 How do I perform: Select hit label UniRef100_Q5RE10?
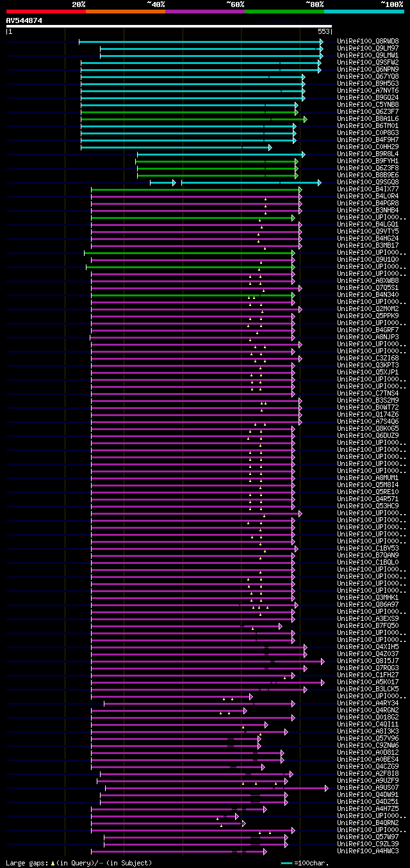368,492
